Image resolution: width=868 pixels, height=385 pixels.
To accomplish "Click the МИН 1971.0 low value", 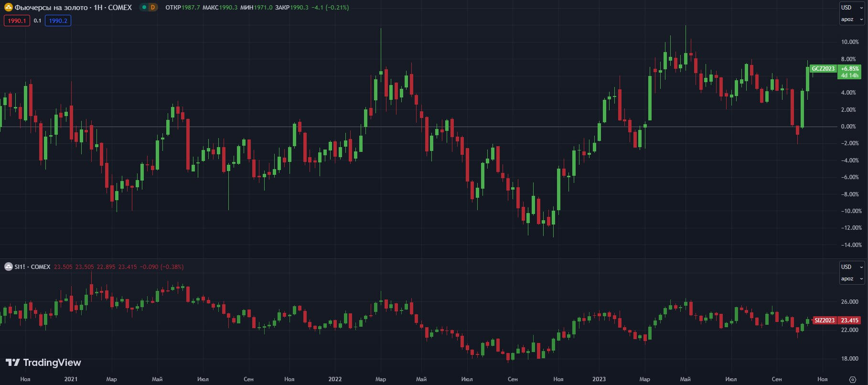I will [257, 8].
